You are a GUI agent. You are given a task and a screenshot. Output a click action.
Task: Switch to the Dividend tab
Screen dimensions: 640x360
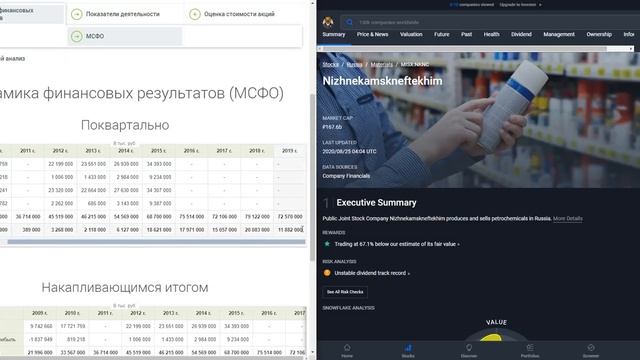tap(521, 34)
